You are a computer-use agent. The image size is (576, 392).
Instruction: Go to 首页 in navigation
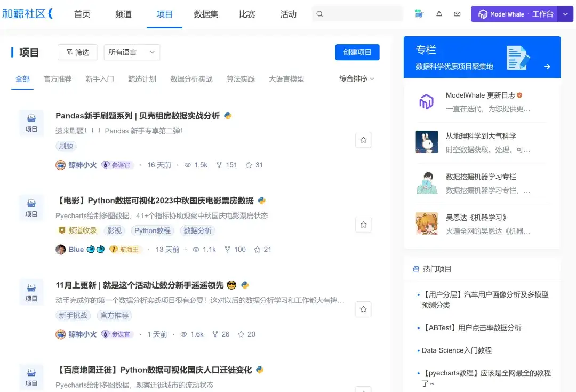(82, 14)
